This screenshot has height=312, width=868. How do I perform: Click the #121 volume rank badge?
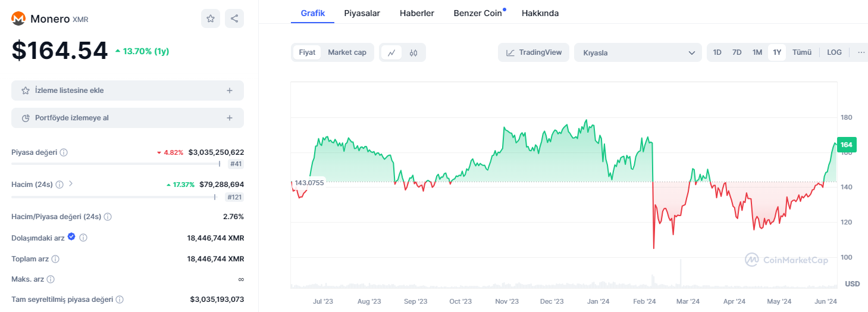pyautogui.click(x=233, y=197)
